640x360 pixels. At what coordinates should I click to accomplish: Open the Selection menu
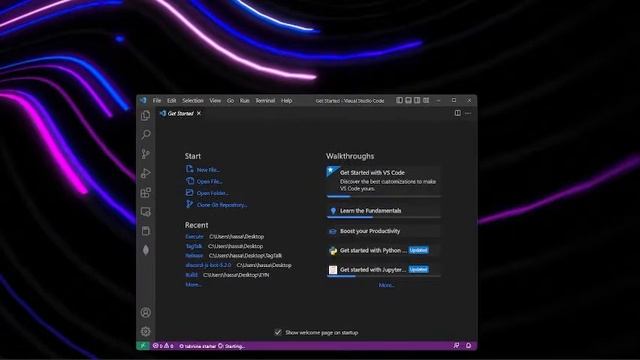193,100
